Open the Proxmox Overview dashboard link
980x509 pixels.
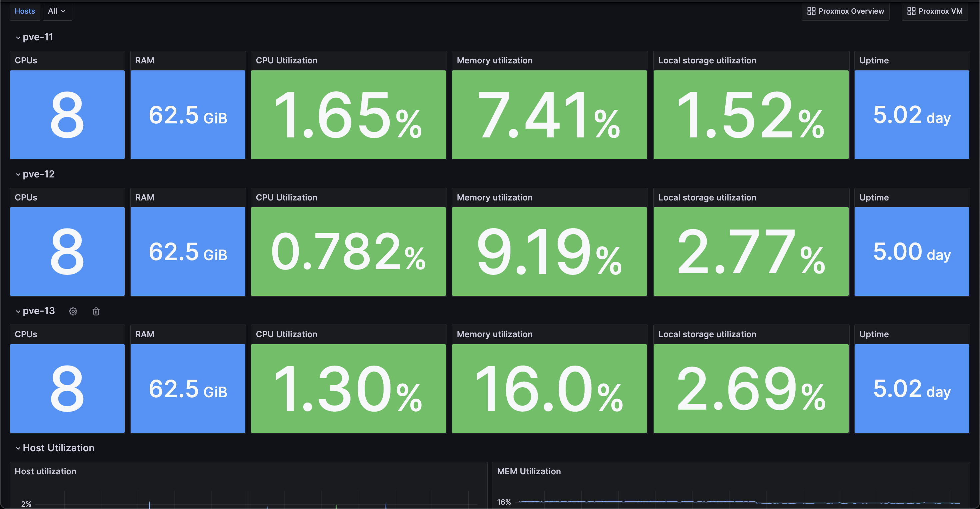tap(845, 11)
